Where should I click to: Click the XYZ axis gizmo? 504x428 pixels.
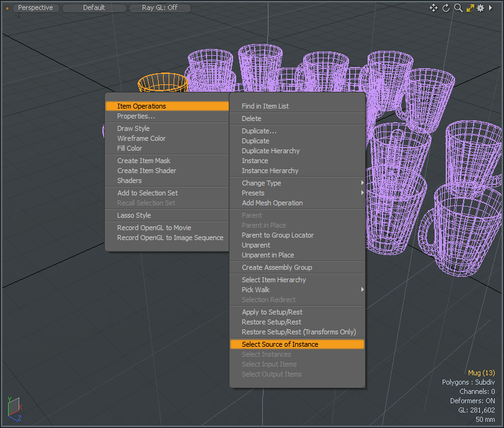coord(14,408)
